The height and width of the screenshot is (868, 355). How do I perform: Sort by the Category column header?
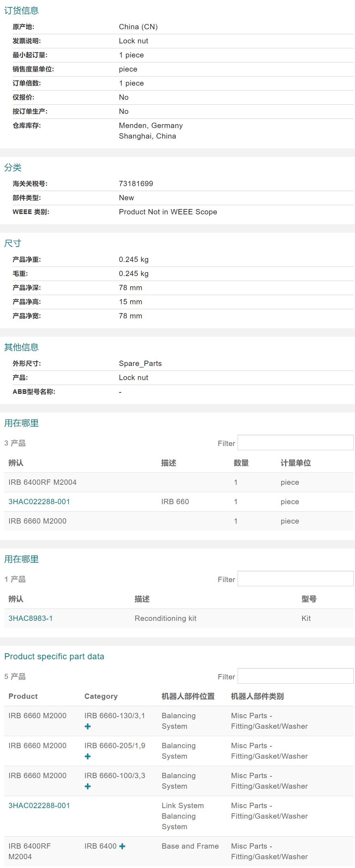coord(101,696)
